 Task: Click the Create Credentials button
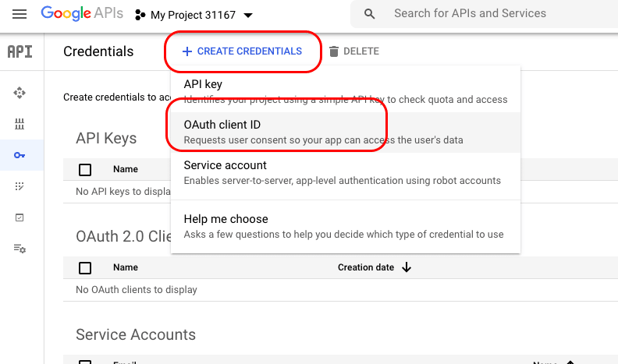242,51
